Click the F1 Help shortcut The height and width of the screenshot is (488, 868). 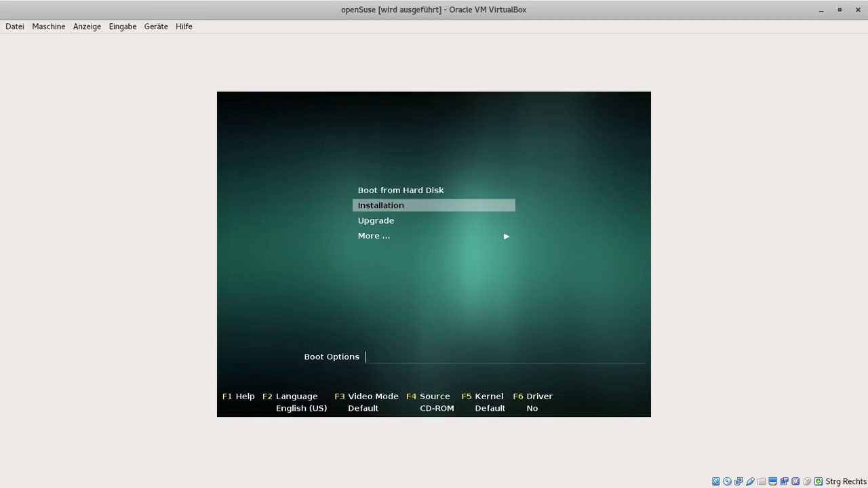coord(239,396)
